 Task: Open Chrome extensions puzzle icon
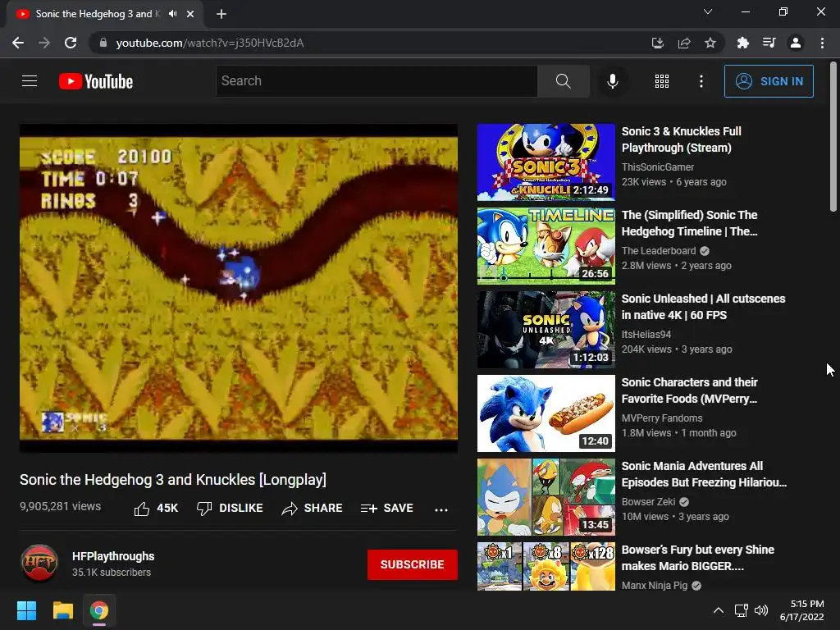click(x=742, y=43)
